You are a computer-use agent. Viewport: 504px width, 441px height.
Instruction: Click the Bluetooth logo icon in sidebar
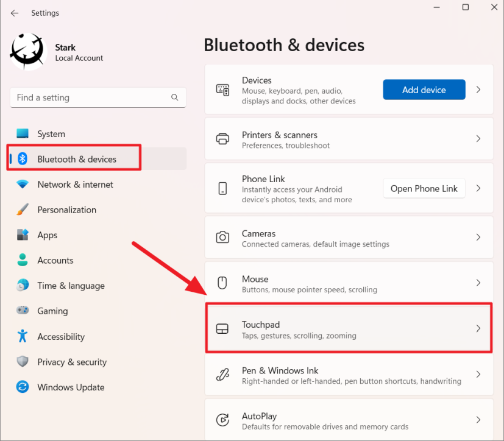pos(23,158)
